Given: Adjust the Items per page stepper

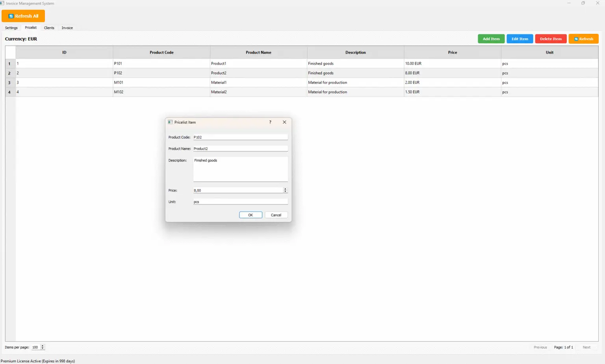Looking at the screenshot, I should coord(43,347).
